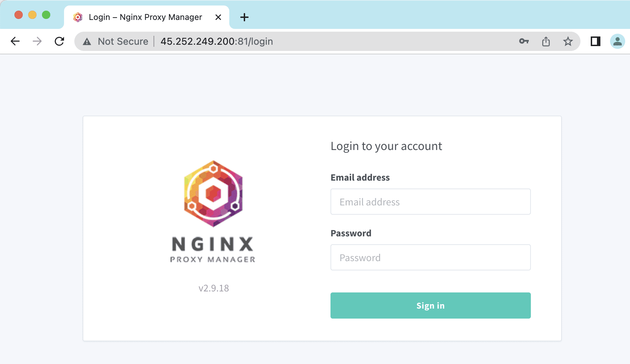Navigate back using the arrow
The width and height of the screenshot is (630, 364).
(15, 41)
